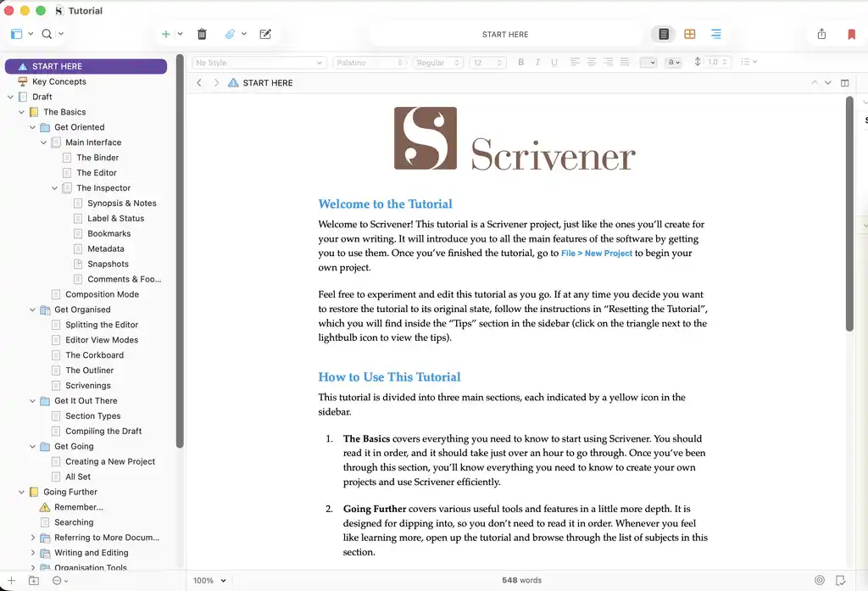The height and width of the screenshot is (591, 868).
Task: Switch to Corkboard view mode
Action: coord(690,34)
